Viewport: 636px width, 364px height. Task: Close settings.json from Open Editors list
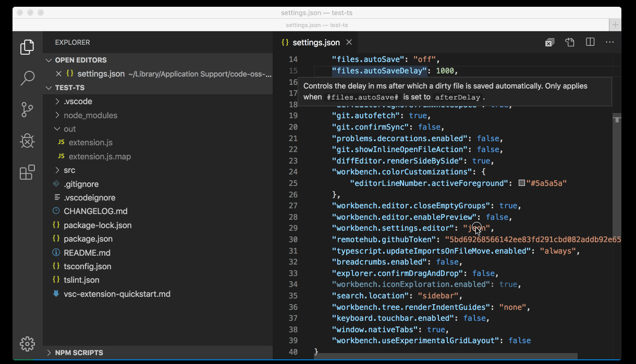[58, 73]
